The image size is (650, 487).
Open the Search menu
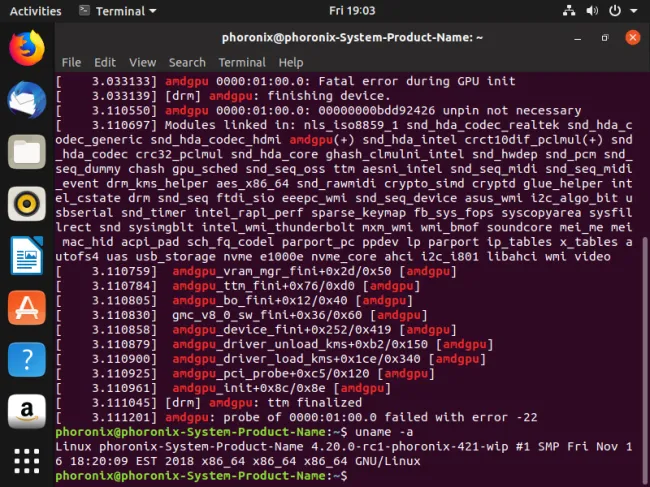(x=187, y=63)
